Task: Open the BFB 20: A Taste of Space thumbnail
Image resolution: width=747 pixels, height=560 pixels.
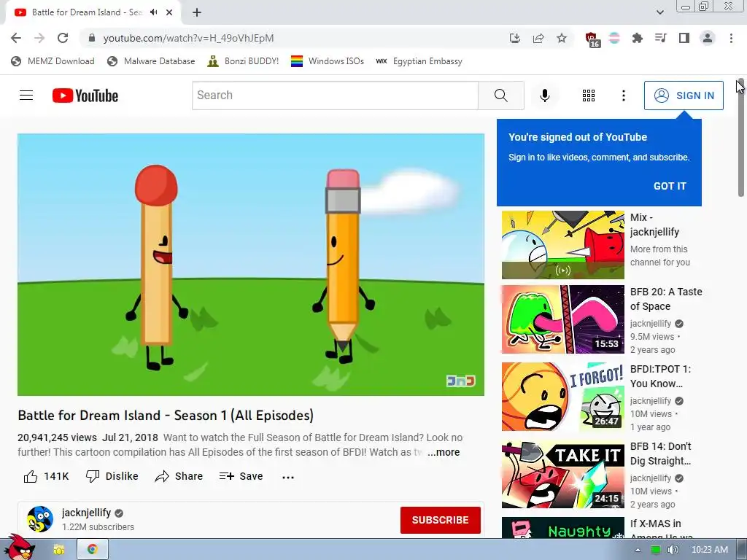Action: [562, 319]
